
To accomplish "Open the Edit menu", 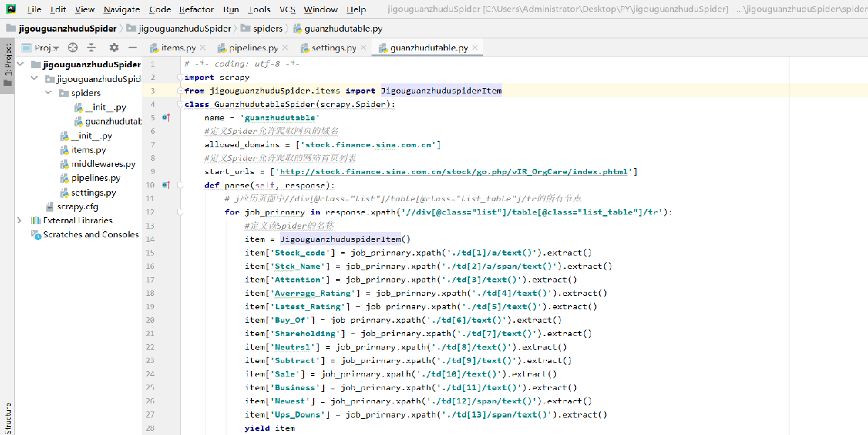I will click(58, 9).
